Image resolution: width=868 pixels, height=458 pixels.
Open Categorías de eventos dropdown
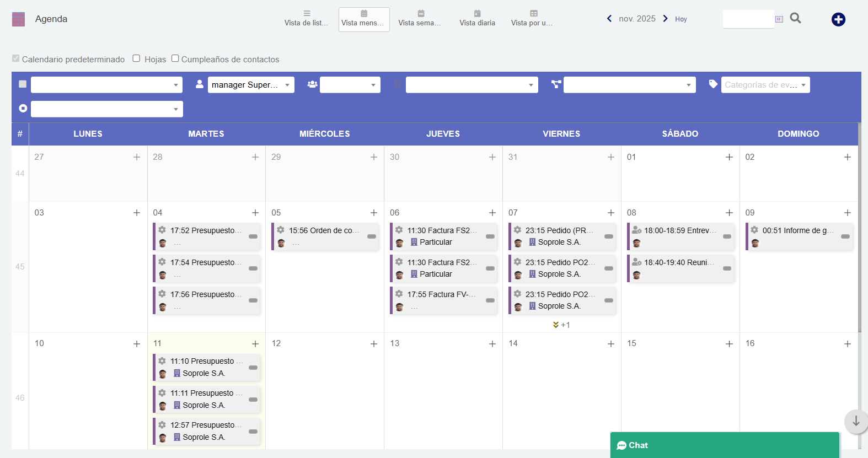(x=765, y=85)
